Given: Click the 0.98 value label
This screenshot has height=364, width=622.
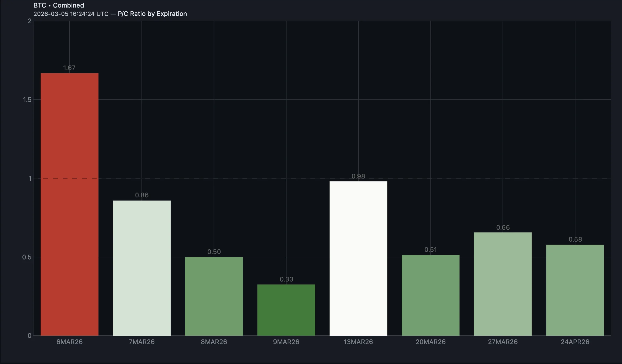Looking at the screenshot, I should tap(358, 176).
